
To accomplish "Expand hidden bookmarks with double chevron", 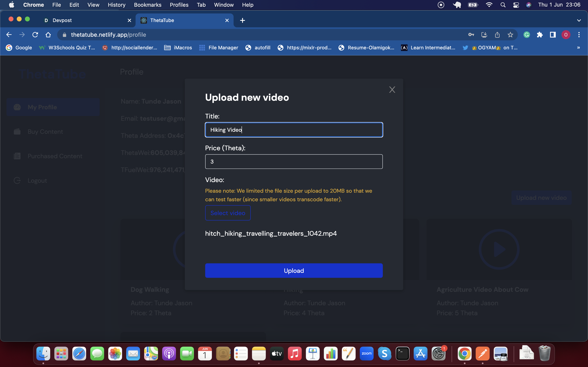I will point(579,48).
